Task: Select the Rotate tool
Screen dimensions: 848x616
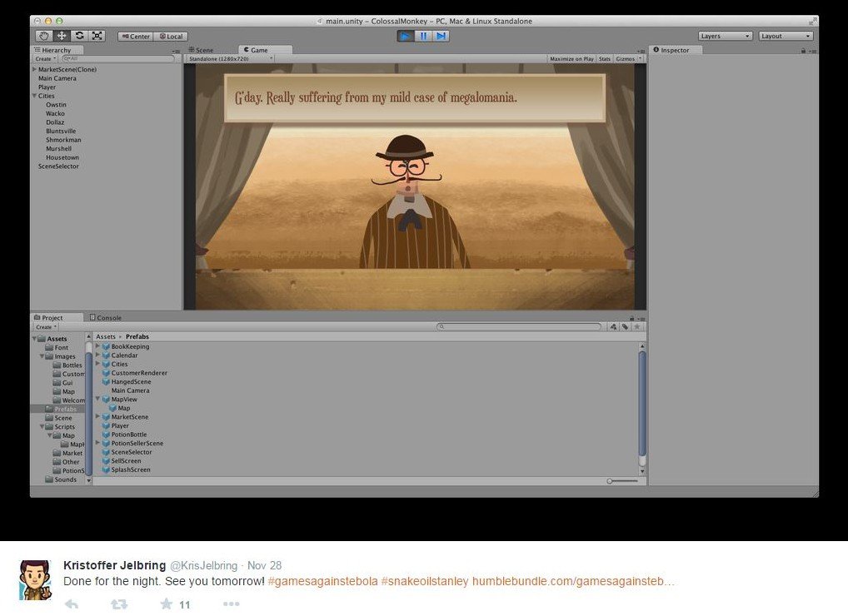Action: pos(79,36)
